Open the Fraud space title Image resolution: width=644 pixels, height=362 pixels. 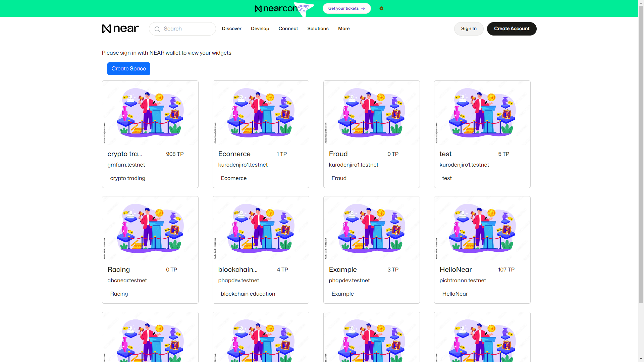pyautogui.click(x=338, y=154)
